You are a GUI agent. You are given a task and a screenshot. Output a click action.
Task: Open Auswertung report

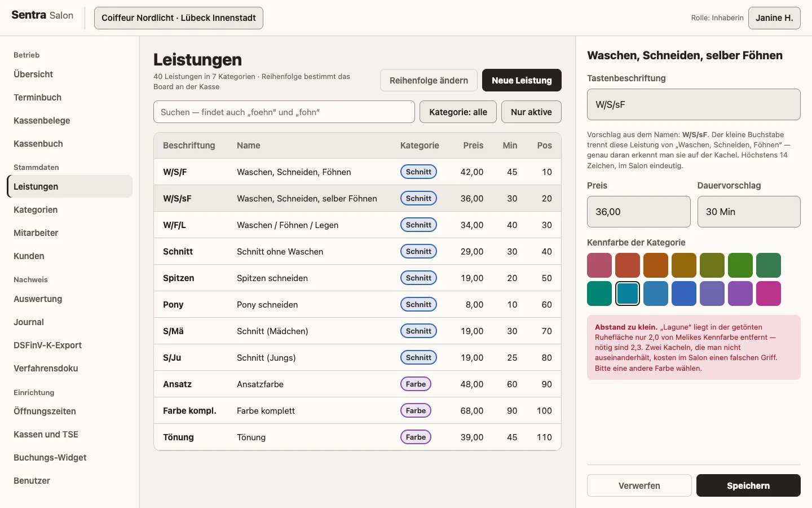click(69, 299)
